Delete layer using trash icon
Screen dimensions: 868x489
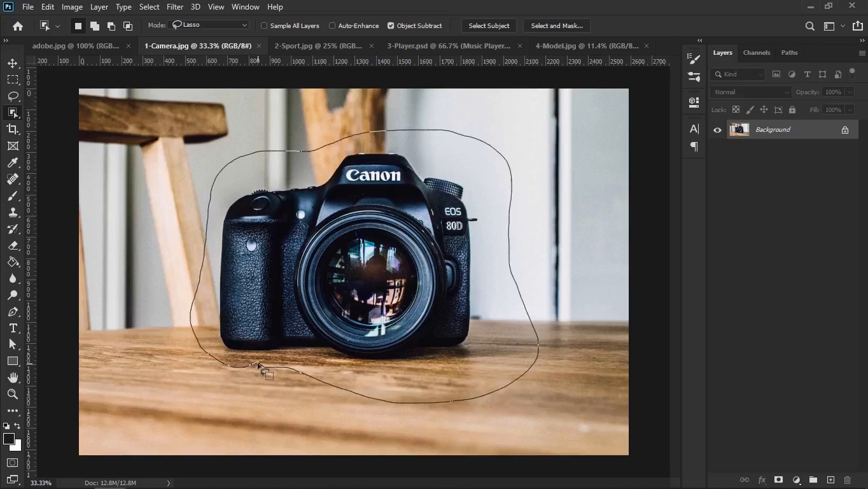click(x=847, y=479)
